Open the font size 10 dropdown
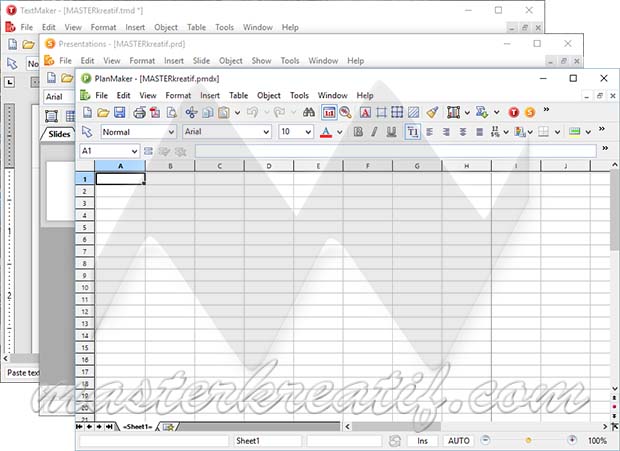 click(x=308, y=132)
